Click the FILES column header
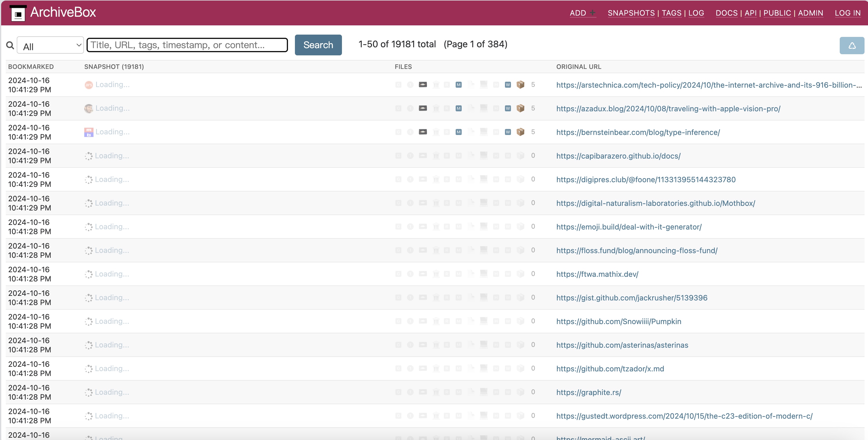The width and height of the screenshot is (868, 440). point(403,66)
